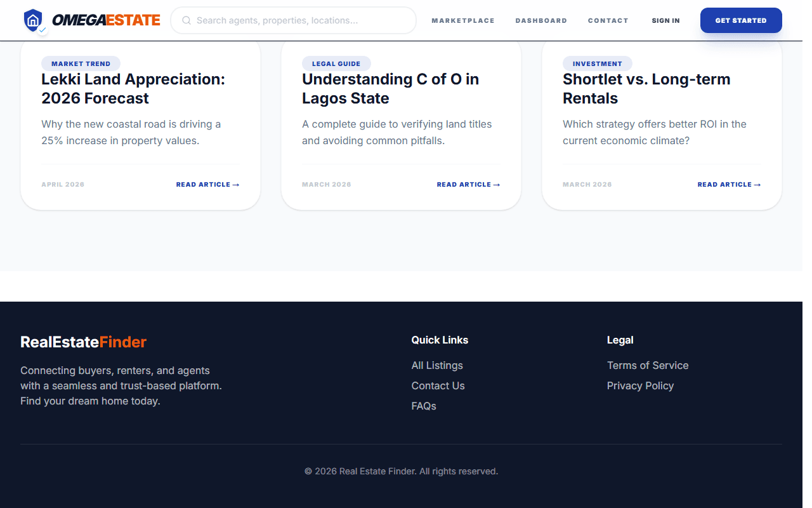Open FAQs footer link
812x508 pixels.
click(x=424, y=406)
